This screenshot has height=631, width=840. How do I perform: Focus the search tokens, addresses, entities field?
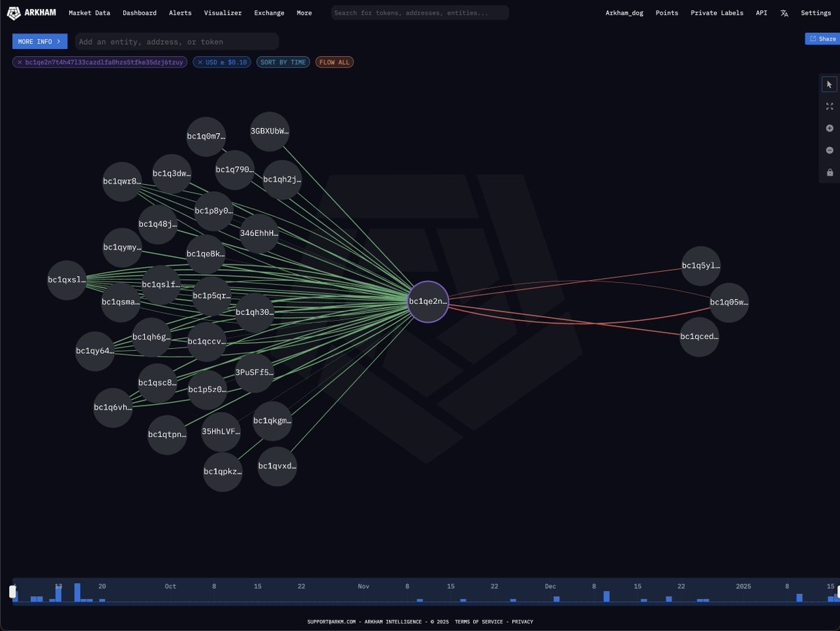click(x=420, y=13)
